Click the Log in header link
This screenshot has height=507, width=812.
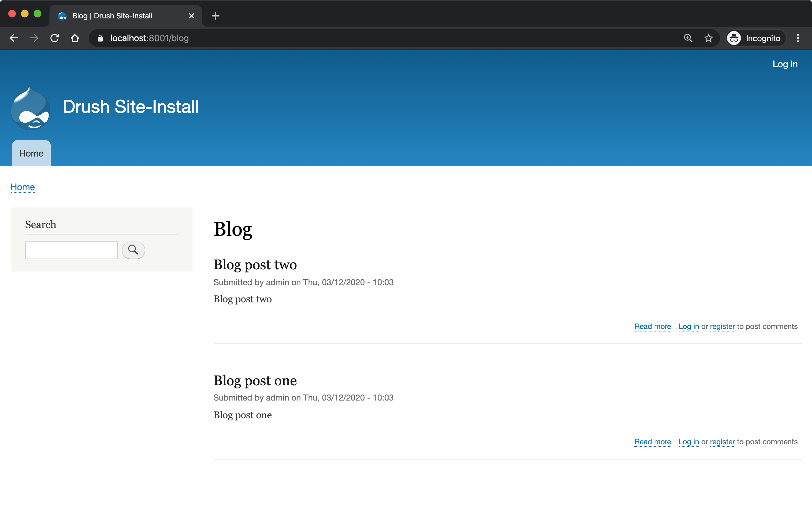(785, 64)
